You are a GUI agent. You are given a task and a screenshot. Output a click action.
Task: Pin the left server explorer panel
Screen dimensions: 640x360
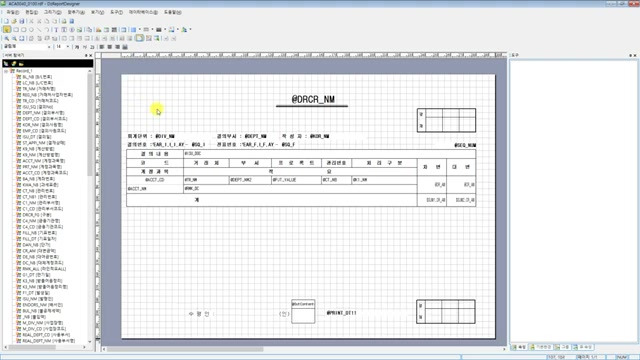tap(86, 55)
